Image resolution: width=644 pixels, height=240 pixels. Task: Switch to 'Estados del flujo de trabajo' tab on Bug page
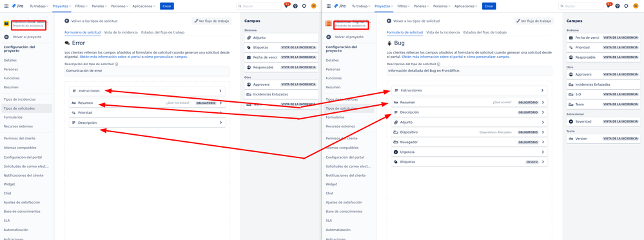click(x=485, y=32)
